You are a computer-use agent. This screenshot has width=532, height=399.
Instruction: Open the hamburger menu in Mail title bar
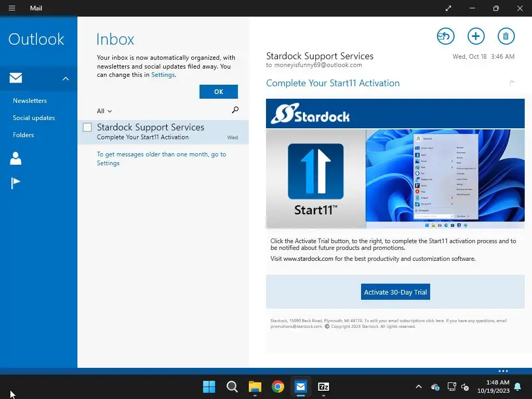coord(12,8)
